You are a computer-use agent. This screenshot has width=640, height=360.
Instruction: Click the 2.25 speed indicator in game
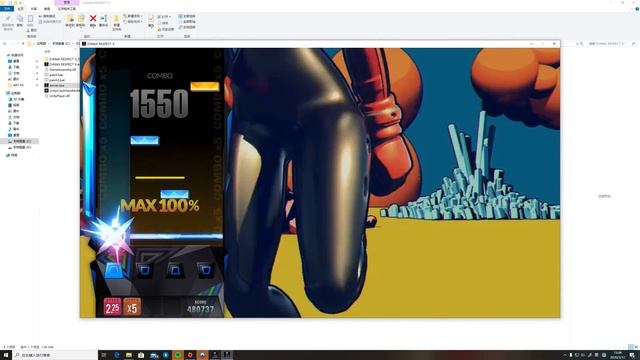click(x=112, y=307)
